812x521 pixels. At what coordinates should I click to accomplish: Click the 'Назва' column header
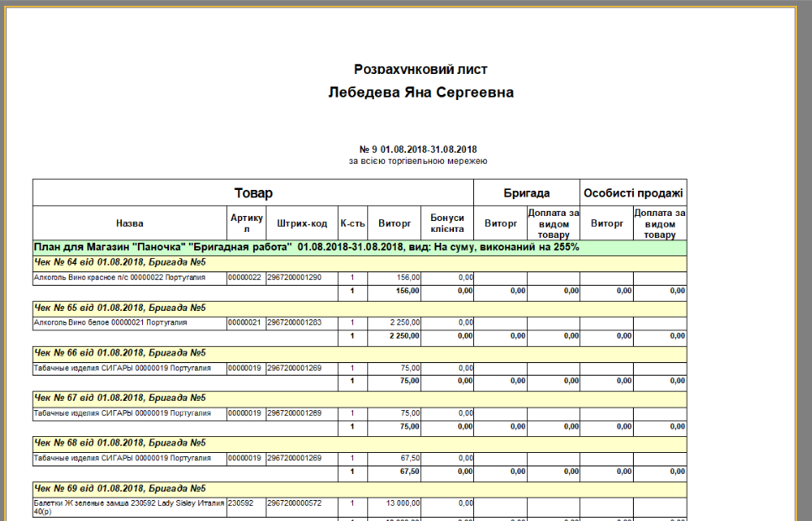tap(129, 224)
